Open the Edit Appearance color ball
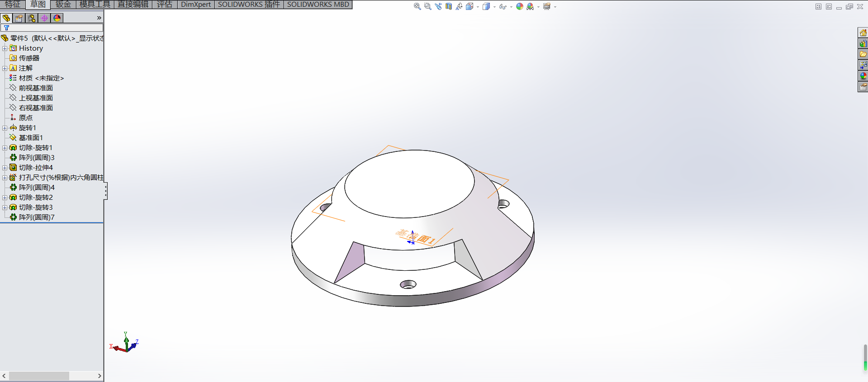This screenshot has height=382, width=868. (520, 6)
